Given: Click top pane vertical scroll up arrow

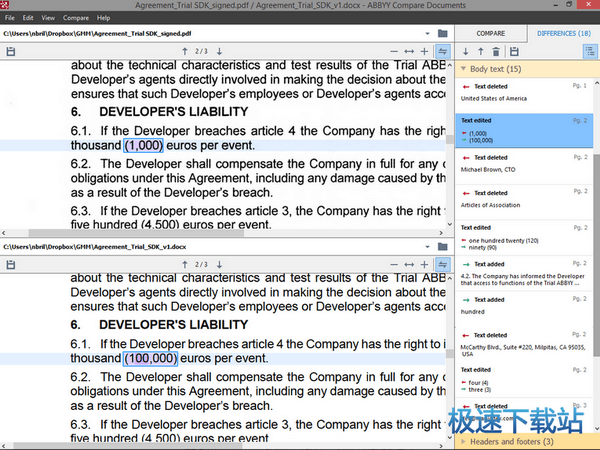Looking at the screenshot, I should pyautogui.click(x=450, y=65).
